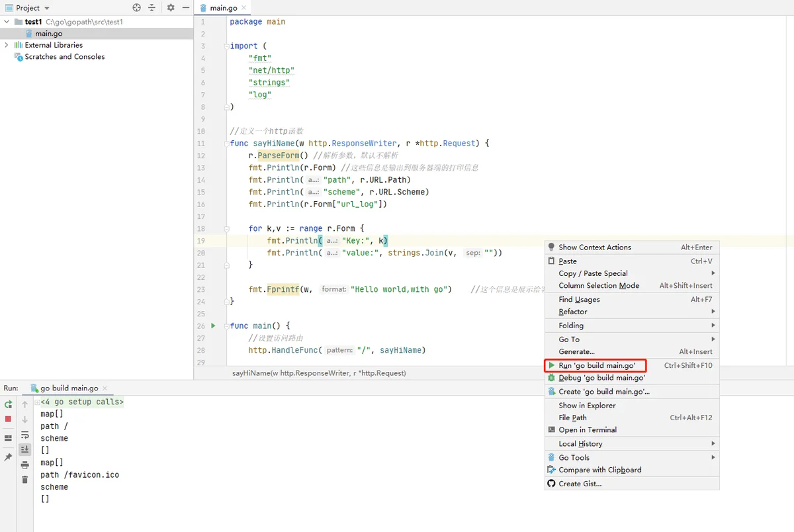
Task: Expand the External Libraries node
Action: (x=7, y=45)
